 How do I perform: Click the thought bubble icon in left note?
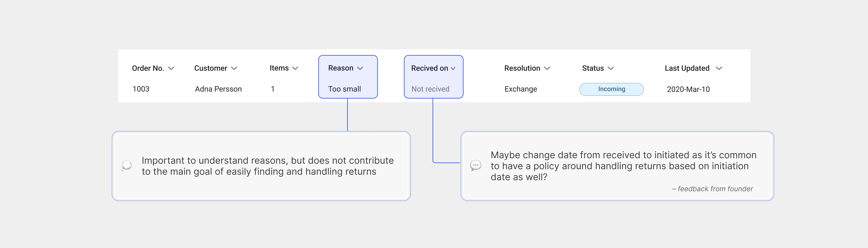tap(126, 165)
